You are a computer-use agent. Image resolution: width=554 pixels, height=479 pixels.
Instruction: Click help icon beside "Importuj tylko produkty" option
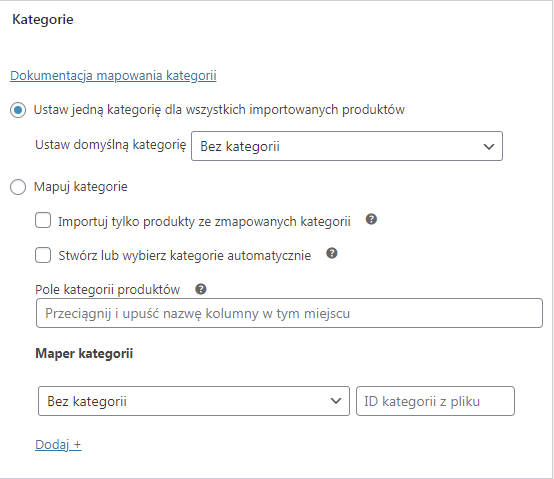371,219
